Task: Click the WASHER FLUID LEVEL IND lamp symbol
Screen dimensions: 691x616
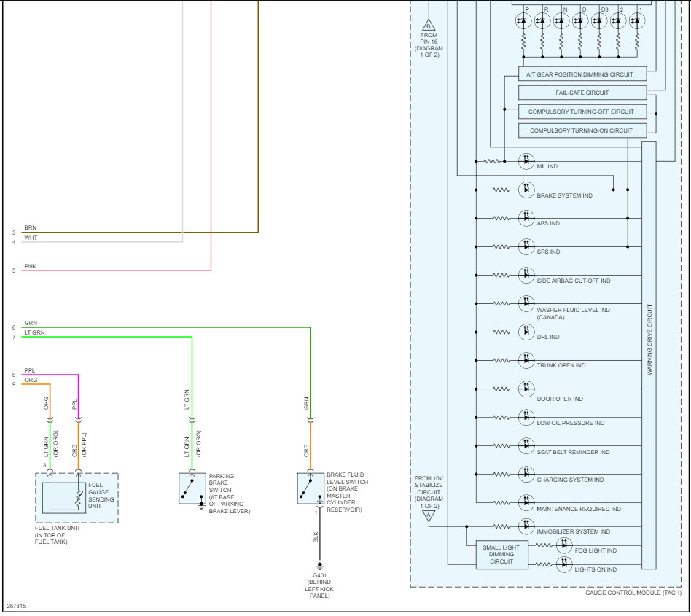Action: [526, 303]
